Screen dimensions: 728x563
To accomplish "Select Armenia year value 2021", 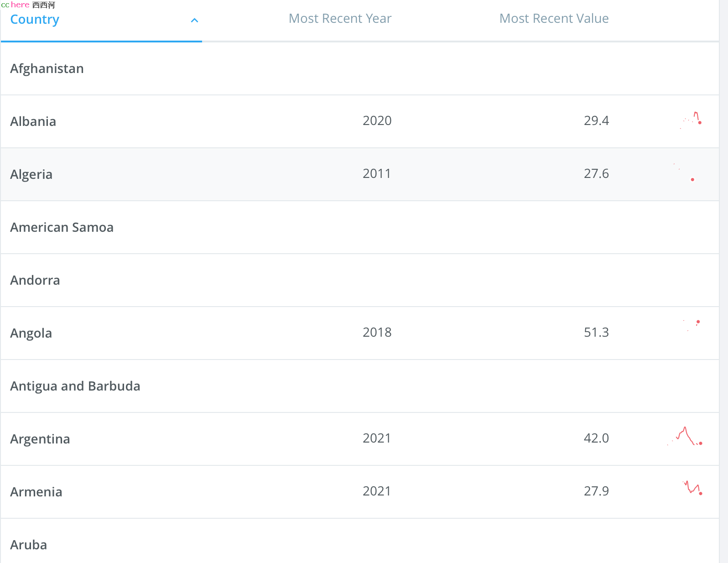I will tap(377, 491).
